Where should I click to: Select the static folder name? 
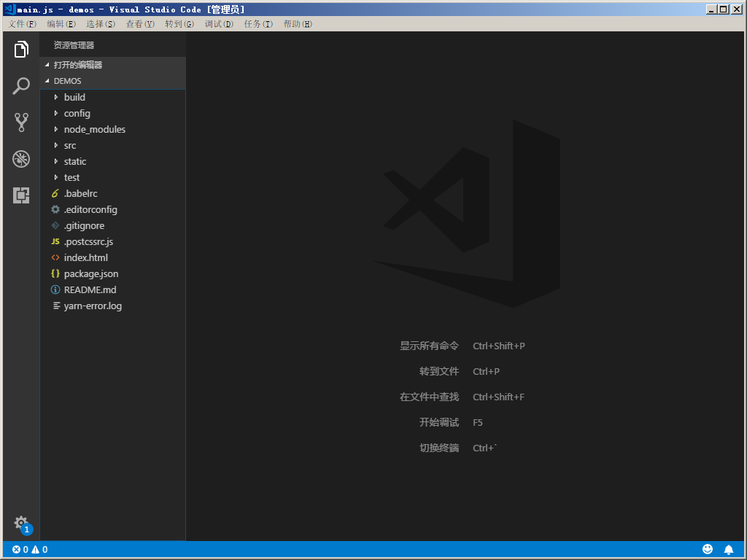click(75, 161)
